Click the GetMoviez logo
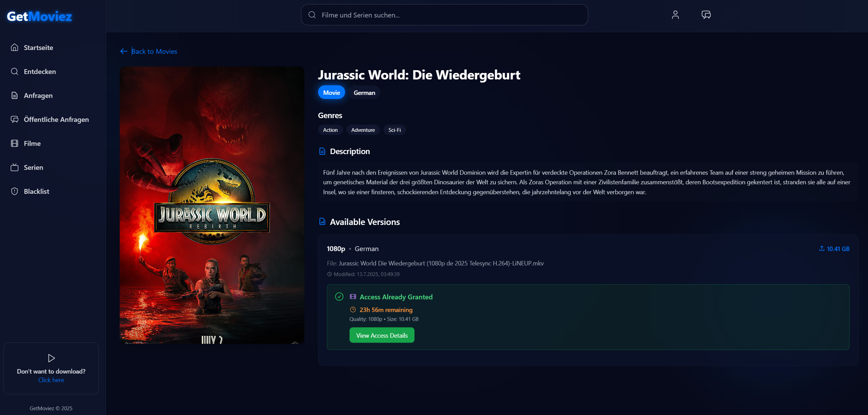 click(39, 16)
